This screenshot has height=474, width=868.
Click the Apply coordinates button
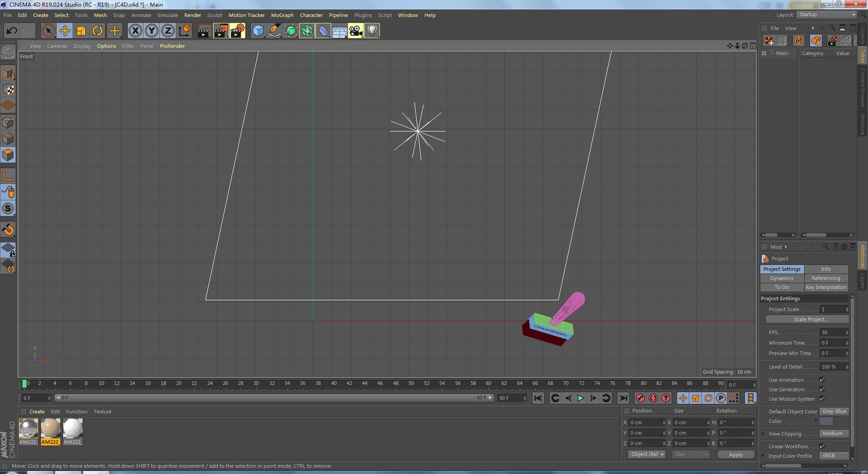point(736,455)
